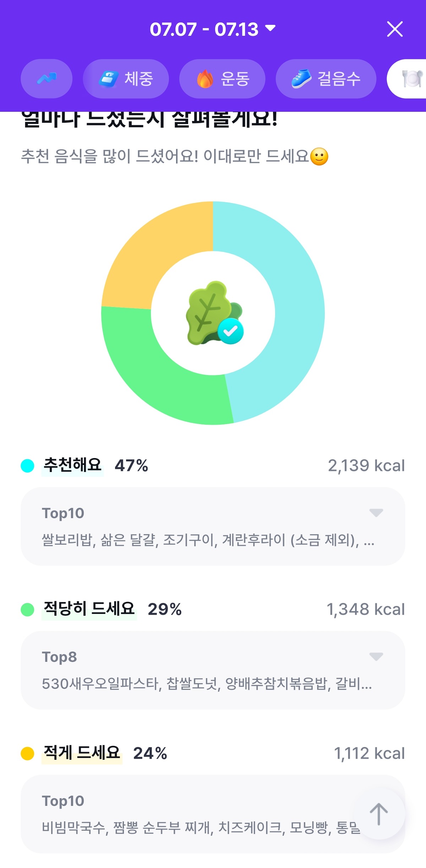Viewport: 426px width, 868px height.
Task: Tap the scroll-to-top arrow button
Action: point(379,814)
